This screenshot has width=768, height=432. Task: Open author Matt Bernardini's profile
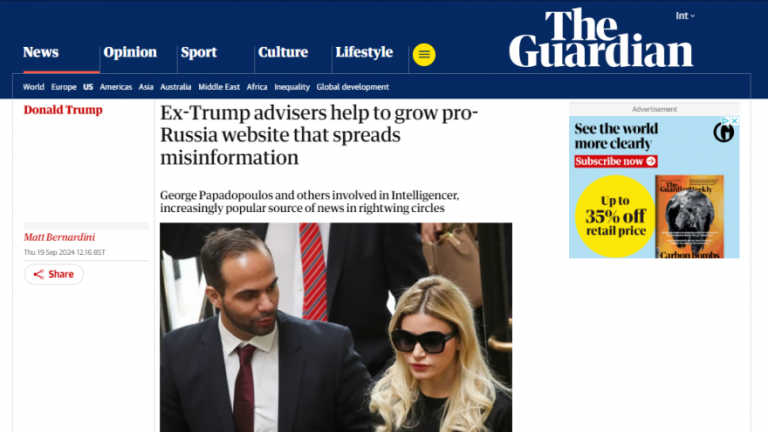(x=59, y=237)
